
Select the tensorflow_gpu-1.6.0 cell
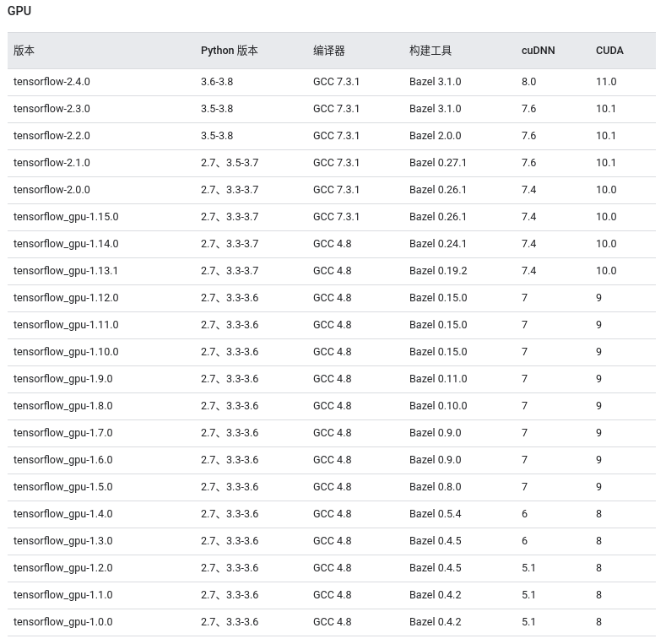62,460
